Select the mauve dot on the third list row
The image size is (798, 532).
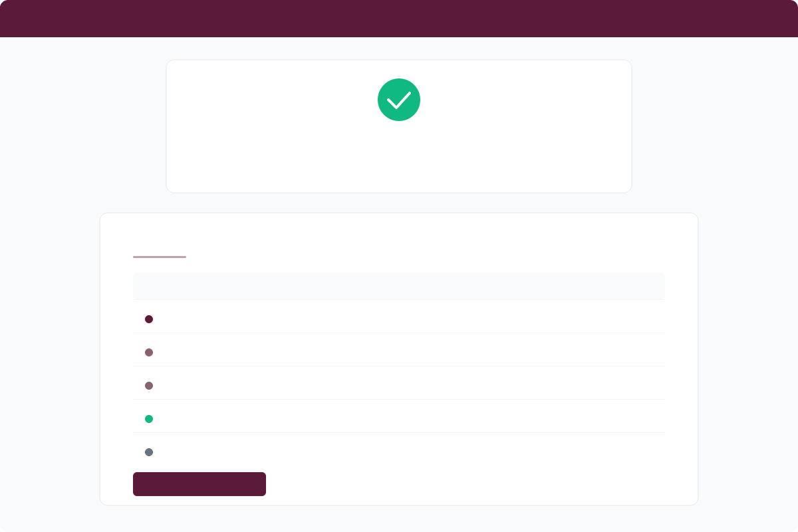(149, 386)
